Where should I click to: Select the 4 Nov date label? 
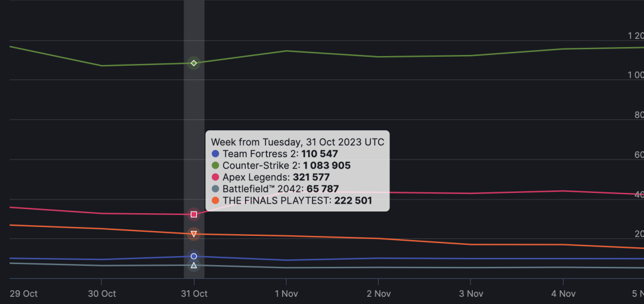pos(563,293)
